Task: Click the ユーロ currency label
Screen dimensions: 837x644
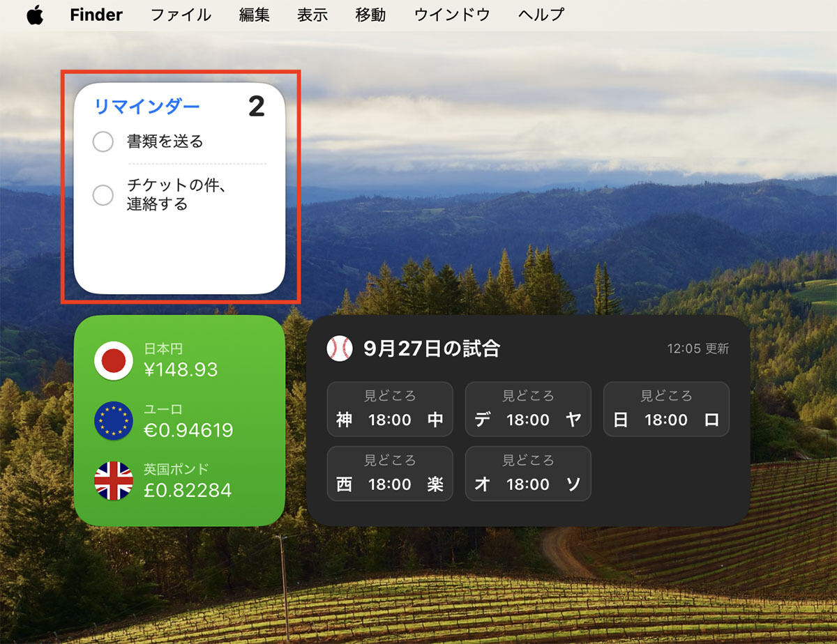Action: click(x=163, y=409)
